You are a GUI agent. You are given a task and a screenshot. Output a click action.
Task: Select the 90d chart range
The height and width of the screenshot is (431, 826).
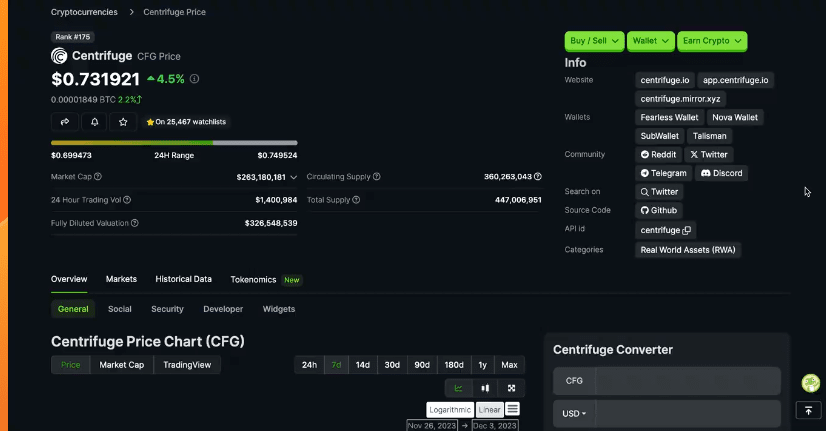(x=422, y=365)
